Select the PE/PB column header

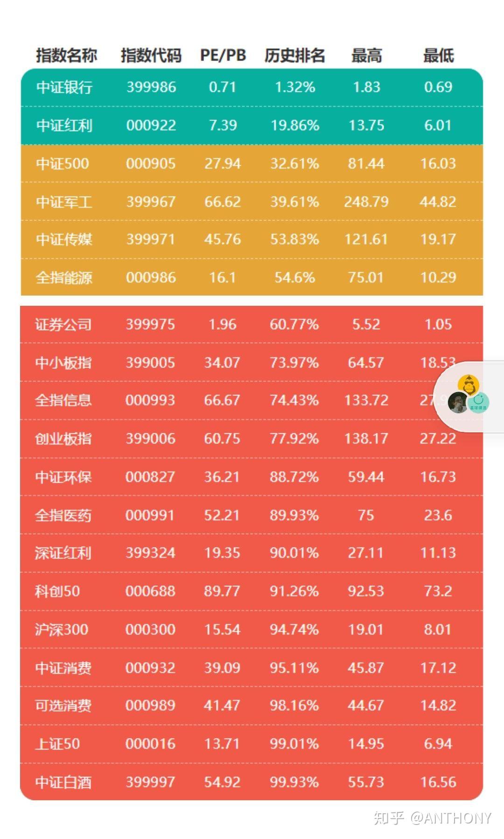click(223, 56)
